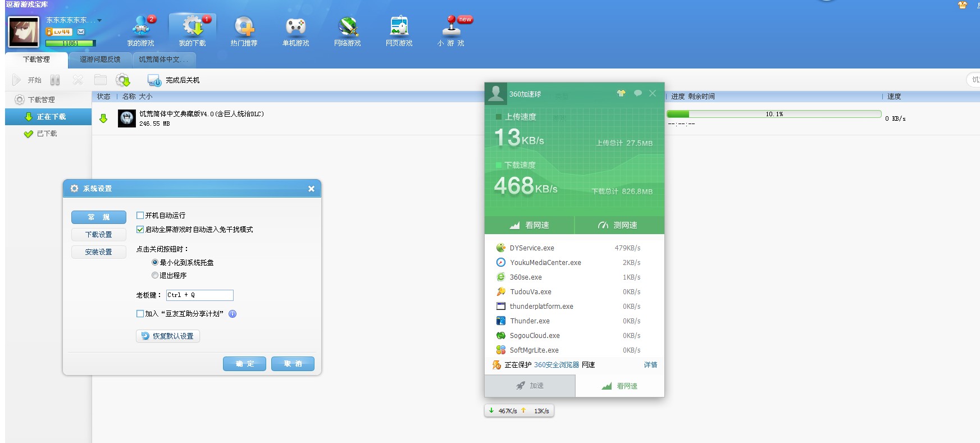Click the 老板键 Ctrl + Q field
Screen dimensions: 980x443
click(199, 295)
